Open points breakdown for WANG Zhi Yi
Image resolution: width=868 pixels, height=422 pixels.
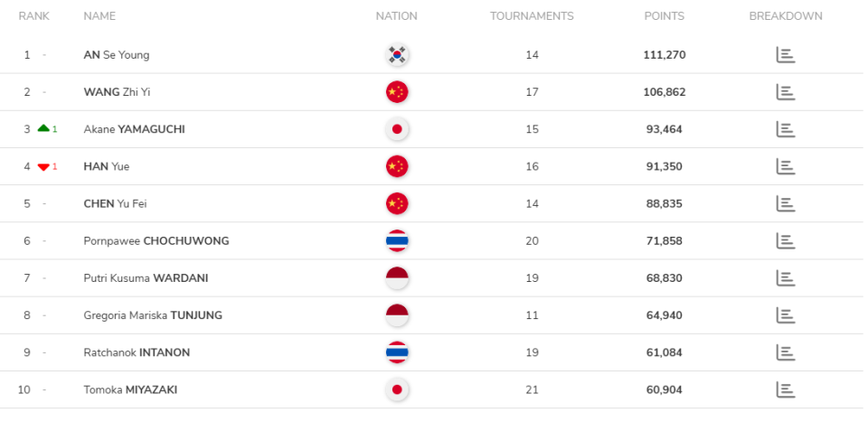coord(785,92)
